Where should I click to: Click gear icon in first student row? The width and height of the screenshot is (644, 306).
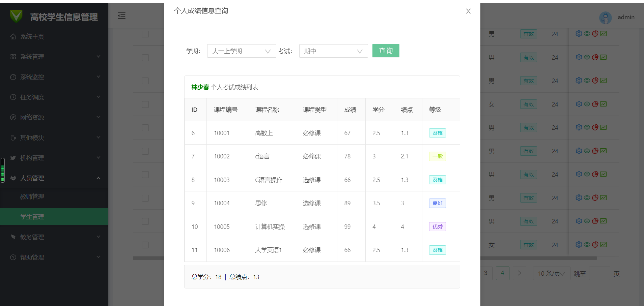click(579, 33)
